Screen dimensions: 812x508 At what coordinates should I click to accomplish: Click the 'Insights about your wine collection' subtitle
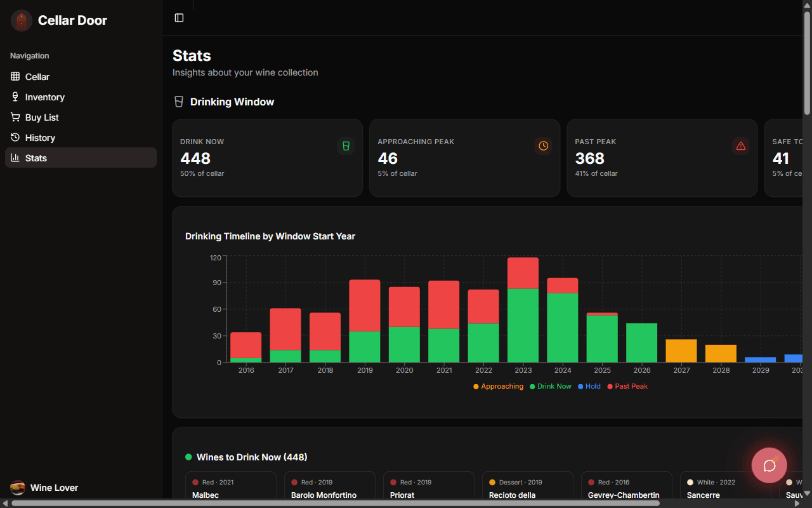click(x=246, y=72)
